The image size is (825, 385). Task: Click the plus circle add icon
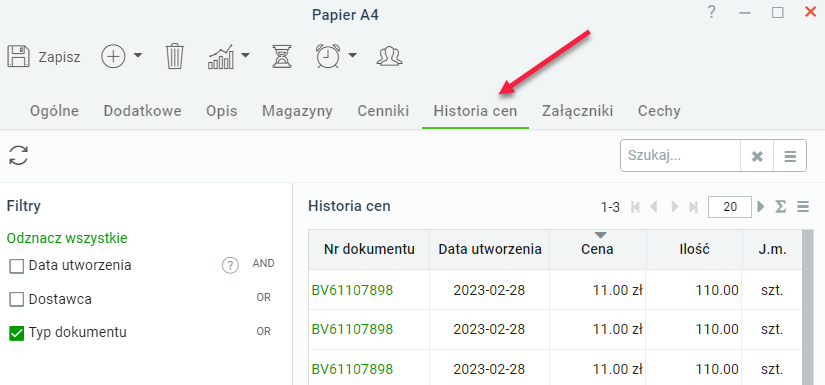(114, 56)
